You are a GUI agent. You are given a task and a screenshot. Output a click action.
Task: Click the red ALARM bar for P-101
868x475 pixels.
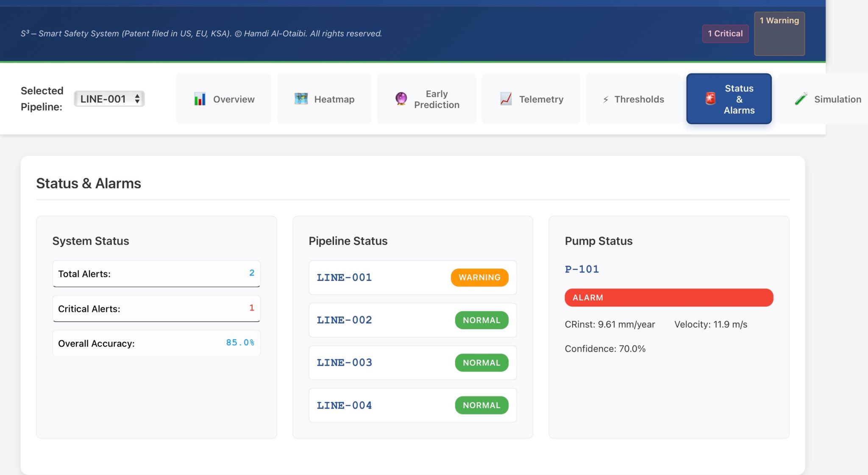[x=669, y=297]
